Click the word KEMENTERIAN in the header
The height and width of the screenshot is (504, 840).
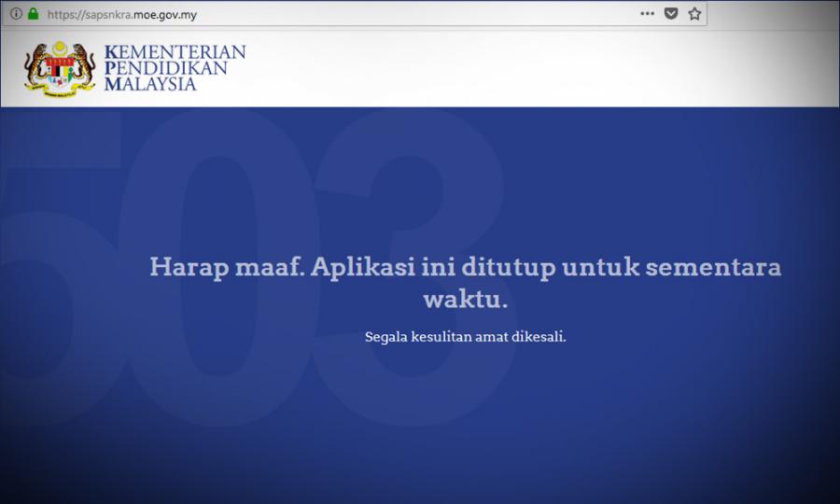[x=175, y=51]
